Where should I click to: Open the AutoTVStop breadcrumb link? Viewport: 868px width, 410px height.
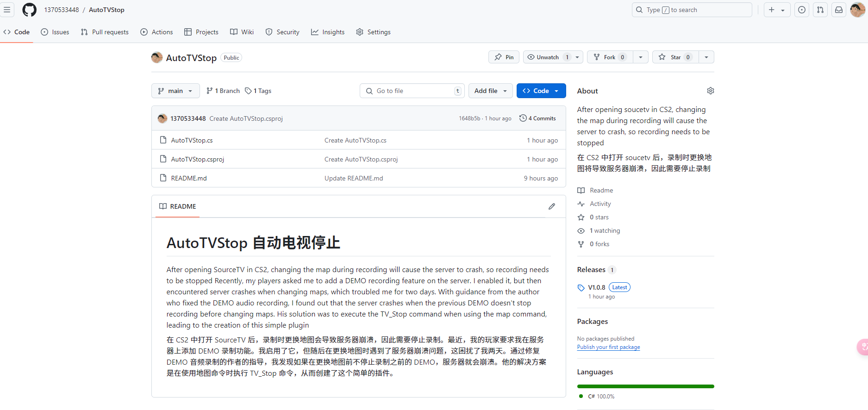tap(106, 10)
